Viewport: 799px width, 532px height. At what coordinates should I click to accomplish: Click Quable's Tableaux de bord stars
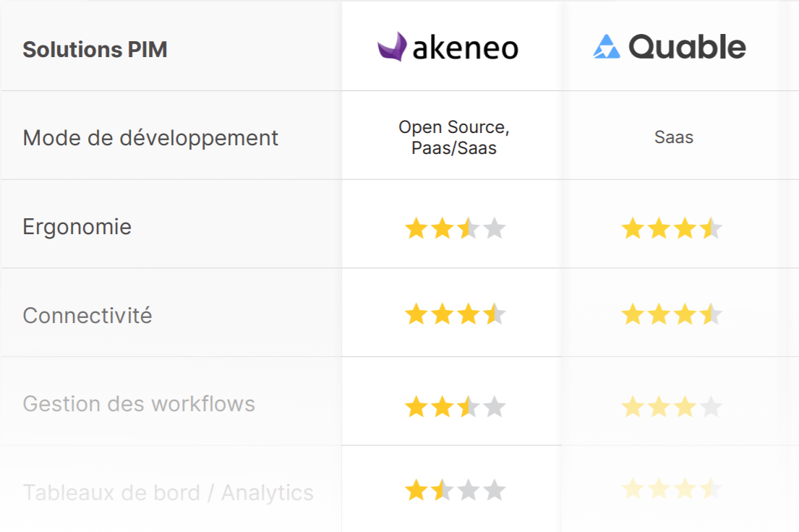(x=672, y=489)
